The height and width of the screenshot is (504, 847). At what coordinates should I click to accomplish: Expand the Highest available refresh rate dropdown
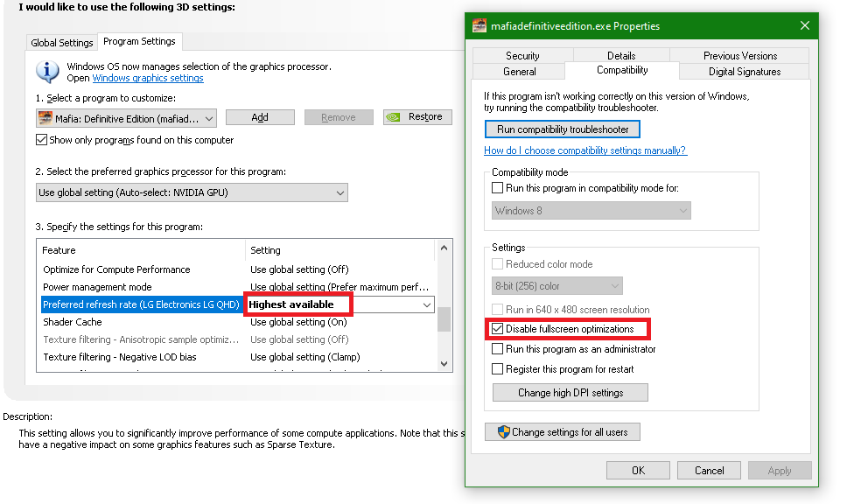[x=426, y=304]
